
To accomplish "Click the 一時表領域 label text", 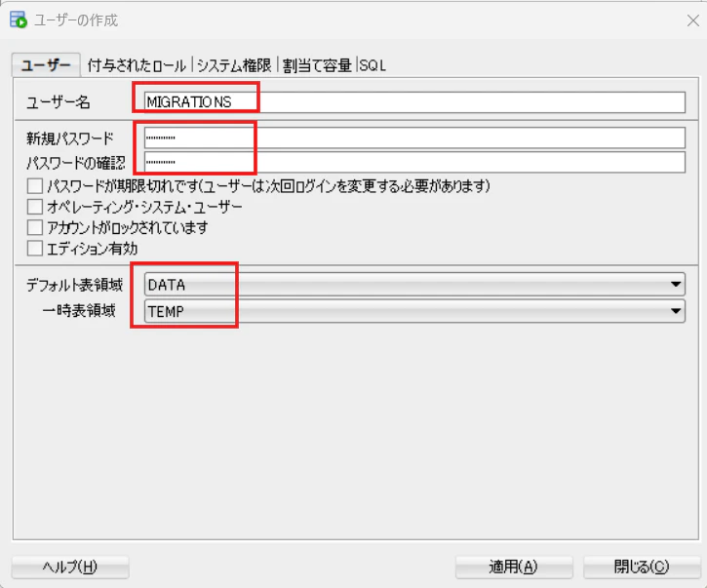I will click(x=79, y=311).
